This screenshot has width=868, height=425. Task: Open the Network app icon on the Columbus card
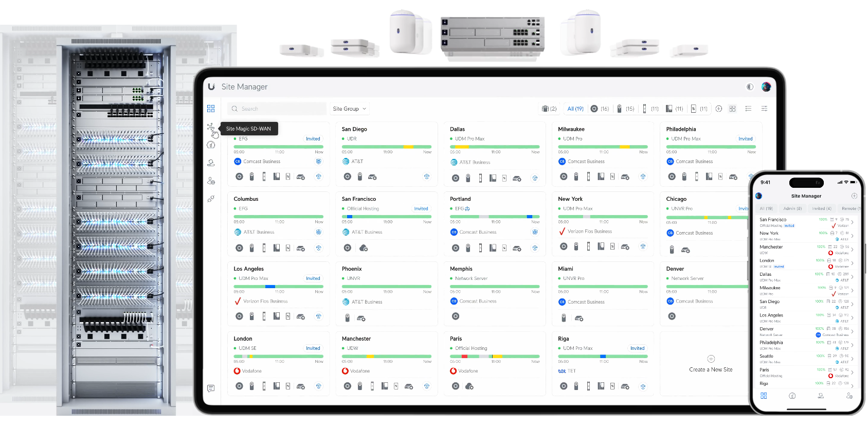click(x=239, y=248)
